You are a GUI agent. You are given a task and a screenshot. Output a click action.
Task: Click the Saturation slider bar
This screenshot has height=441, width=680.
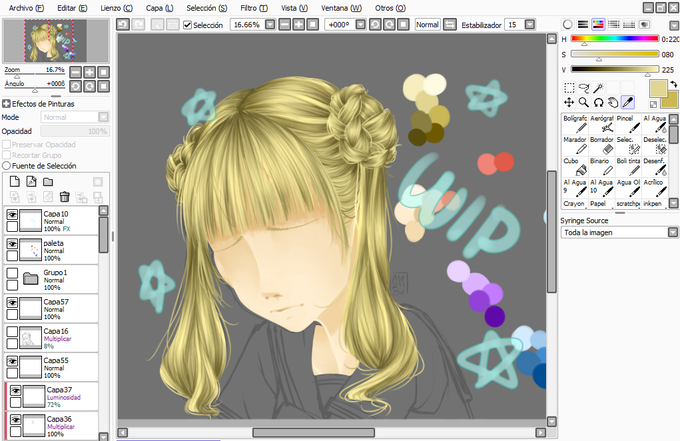(615, 54)
